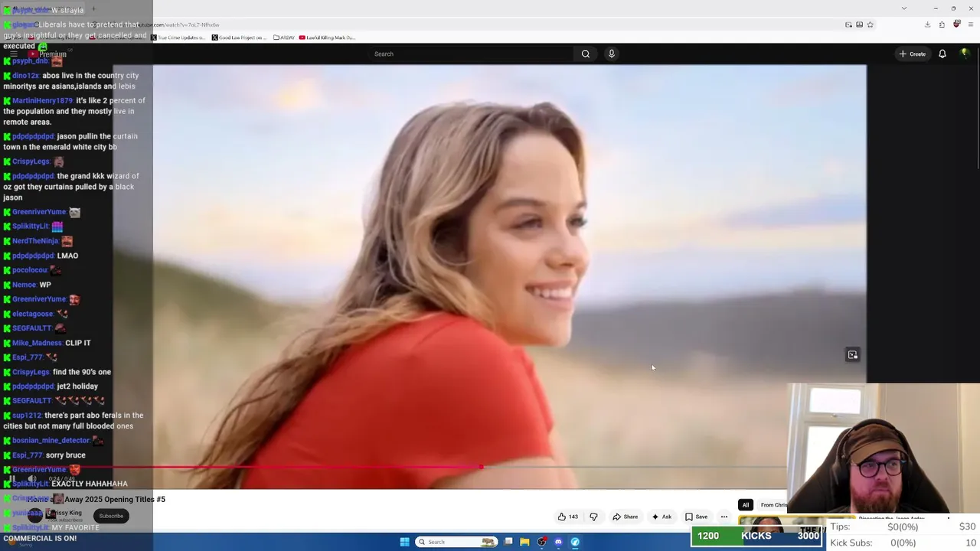The height and width of the screenshot is (551, 980).
Task: Mute the video using the volume icon
Action: [x=32, y=479]
